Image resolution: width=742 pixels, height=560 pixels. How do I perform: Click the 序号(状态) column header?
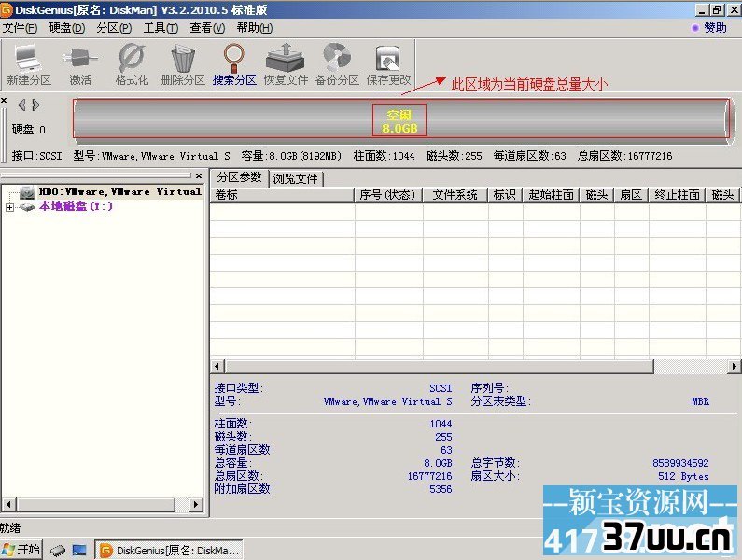(388, 195)
